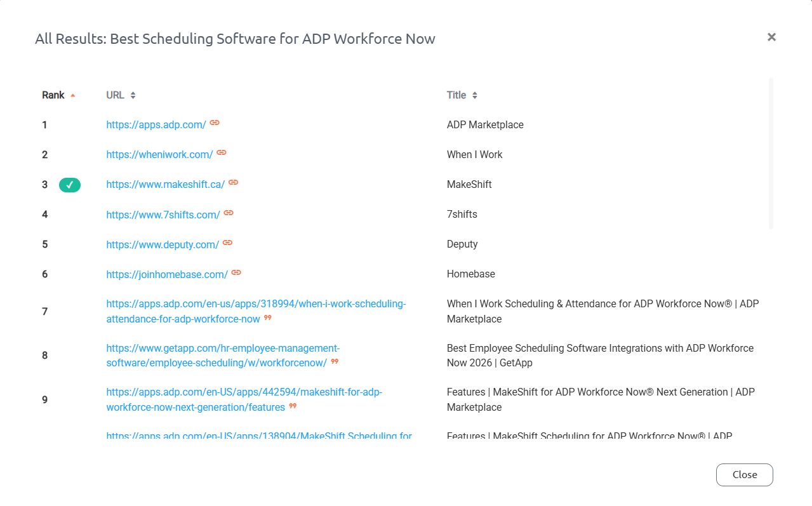
Task: Open the when-i-work-scheduling ADP apps link
Action: tap(256, 311)
